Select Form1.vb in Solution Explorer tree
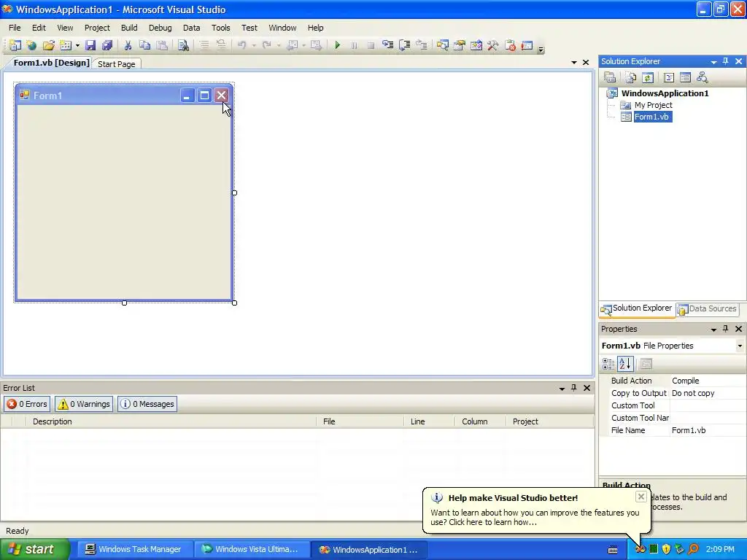 [x=651, y=117]
